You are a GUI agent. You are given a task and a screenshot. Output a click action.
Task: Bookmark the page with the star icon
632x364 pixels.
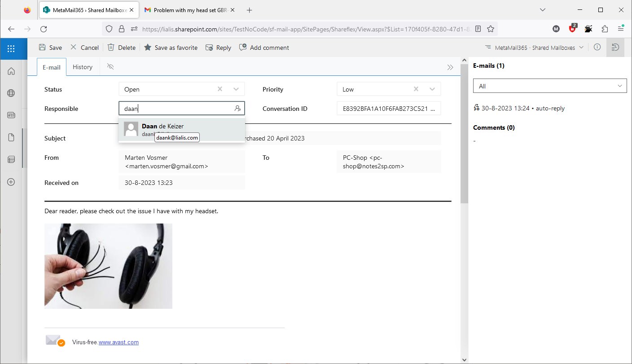pyautogui.click(x=491, y=29)
